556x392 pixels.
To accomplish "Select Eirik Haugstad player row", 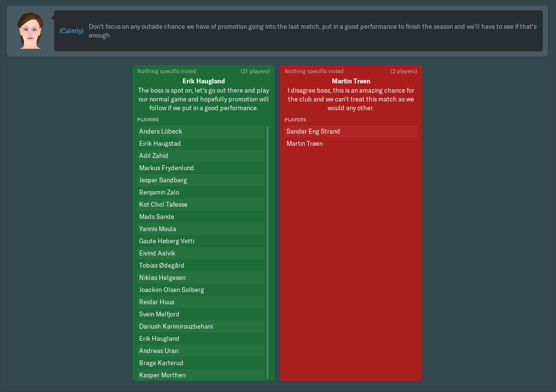I will tap(160, 144).
